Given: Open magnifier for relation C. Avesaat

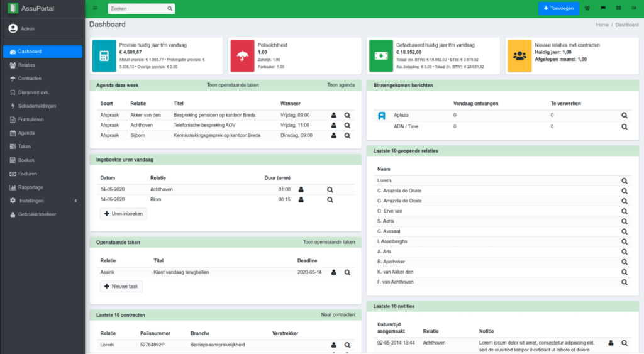Looking at the screenshot, I should click(625, 231).
